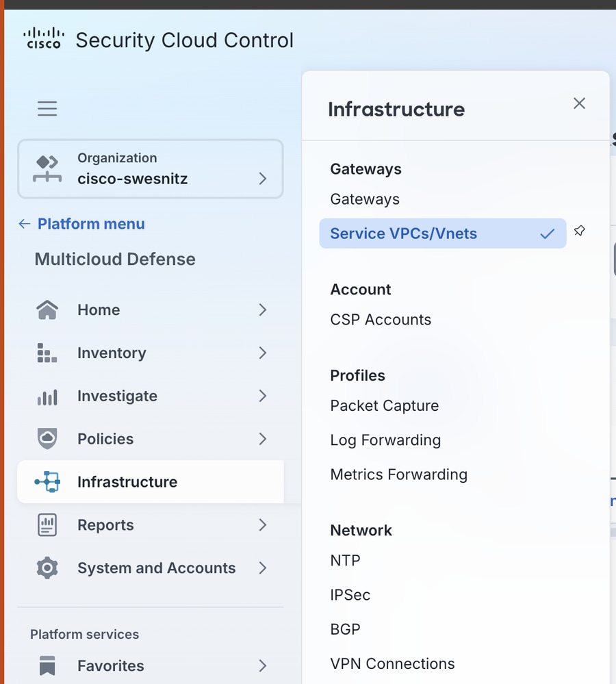This screenshot has height=684, width=616.
Task: Open the Gateways link under Gateways
Action: 365,199
